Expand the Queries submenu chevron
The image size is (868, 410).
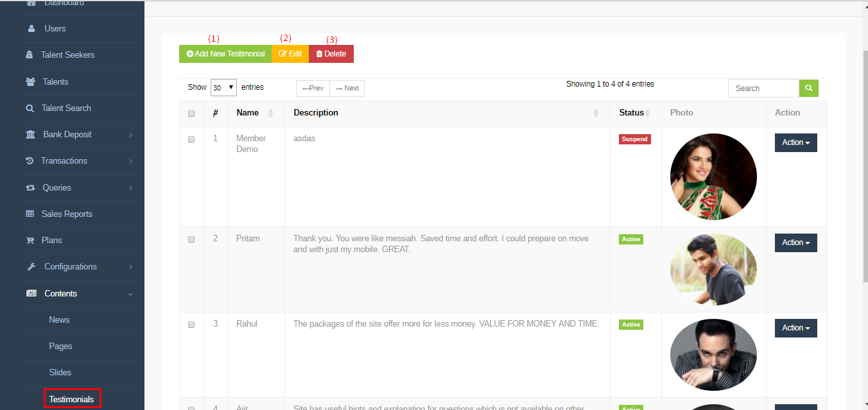click(x=130, y=188)
